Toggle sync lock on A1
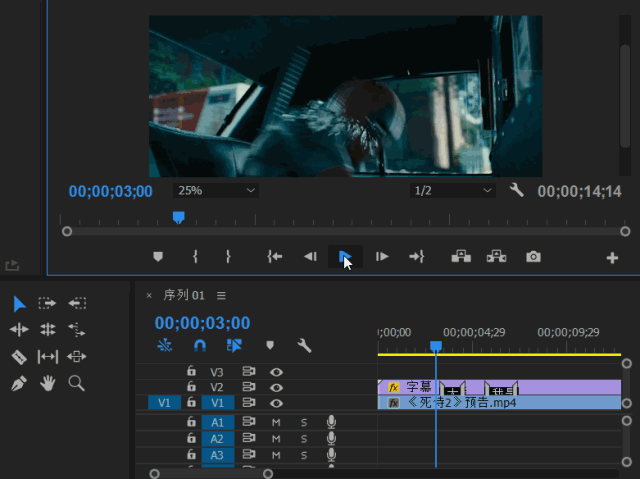The height and width of the screenshot is (479, 640). [x=249, y=421]
